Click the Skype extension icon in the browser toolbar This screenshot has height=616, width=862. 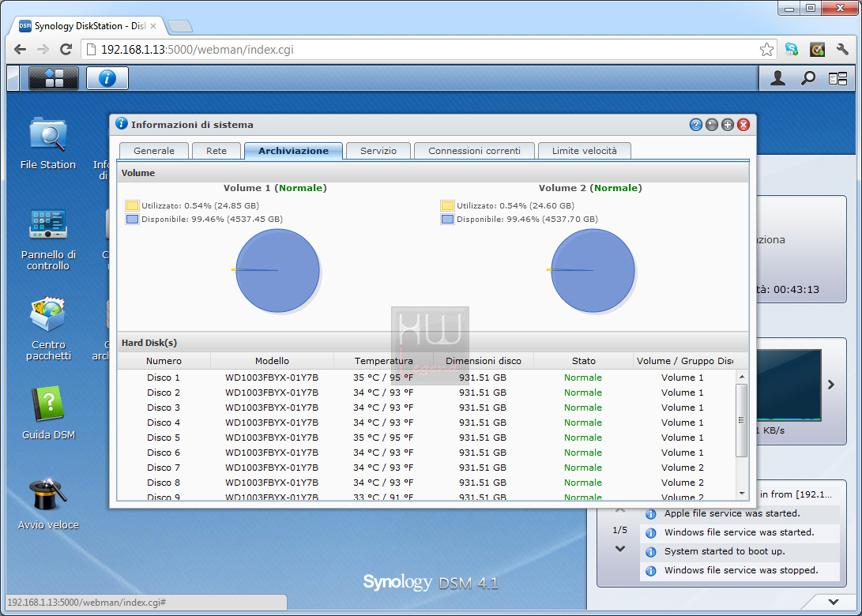click(792, 50)
